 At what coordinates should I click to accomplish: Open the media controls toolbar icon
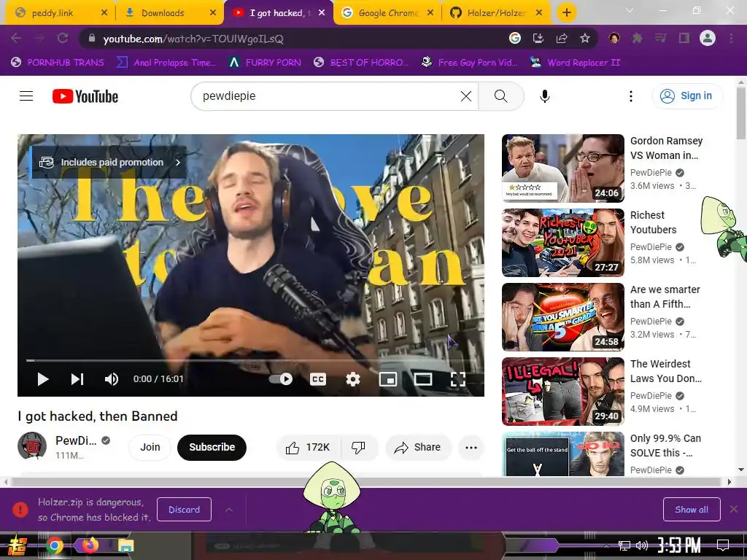point(660,38)
